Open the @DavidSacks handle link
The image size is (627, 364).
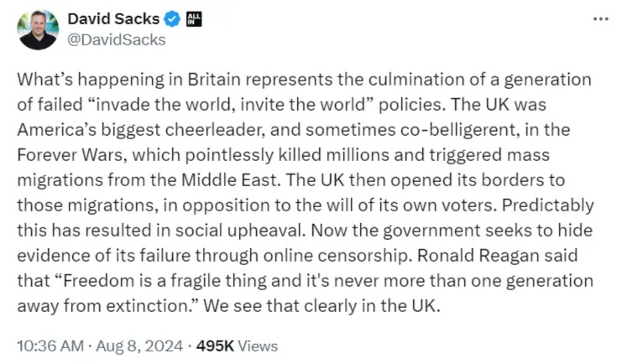coord(117,39)
